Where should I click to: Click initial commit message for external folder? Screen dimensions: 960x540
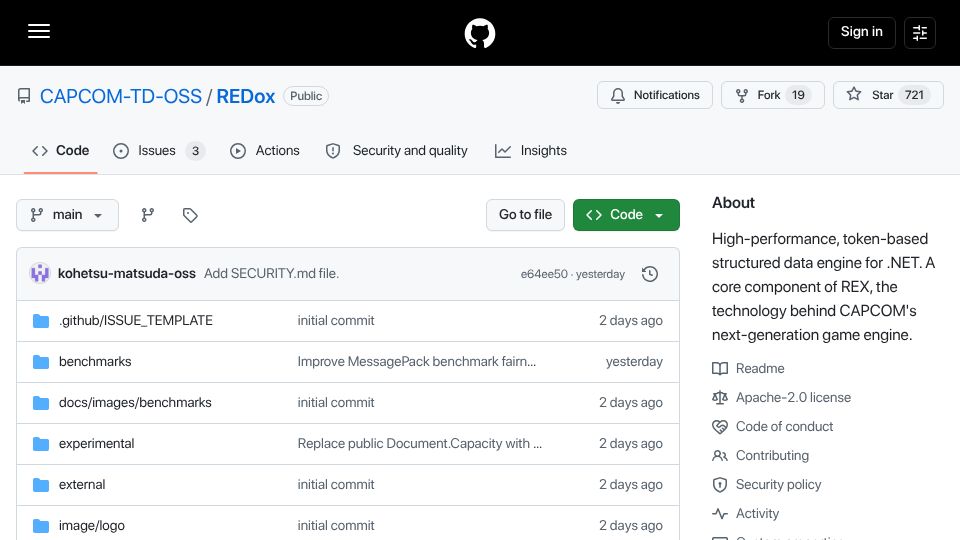(336, 485)
